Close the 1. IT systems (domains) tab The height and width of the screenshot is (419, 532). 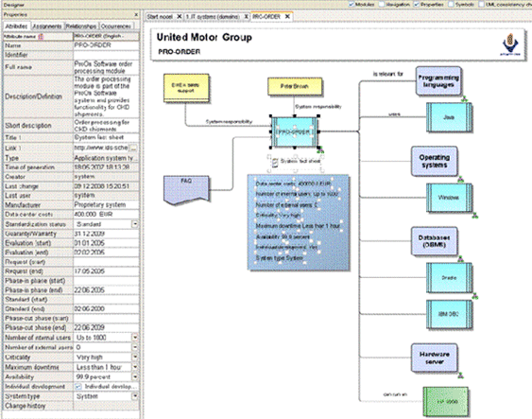[x=247, y=17]
